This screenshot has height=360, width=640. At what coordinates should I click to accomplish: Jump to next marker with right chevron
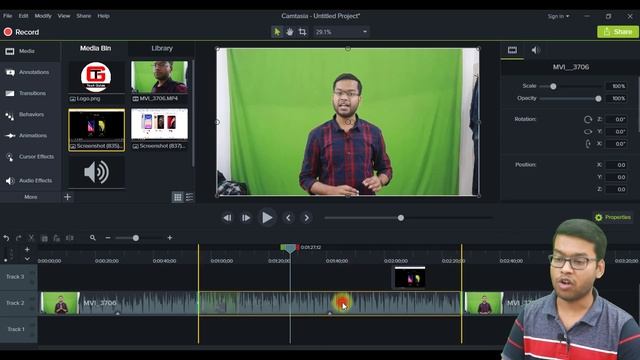[307, 218]
